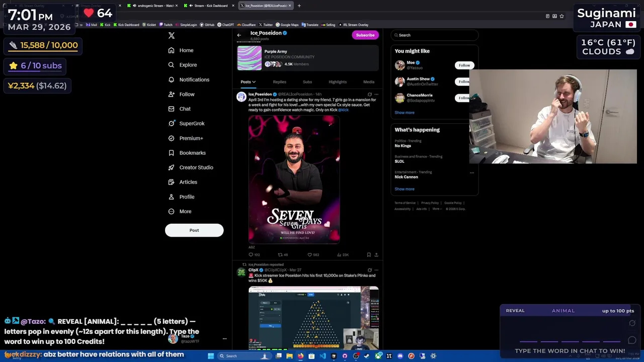
Task: Open the Google Maps bookmark
Action: tap(287, 25)
